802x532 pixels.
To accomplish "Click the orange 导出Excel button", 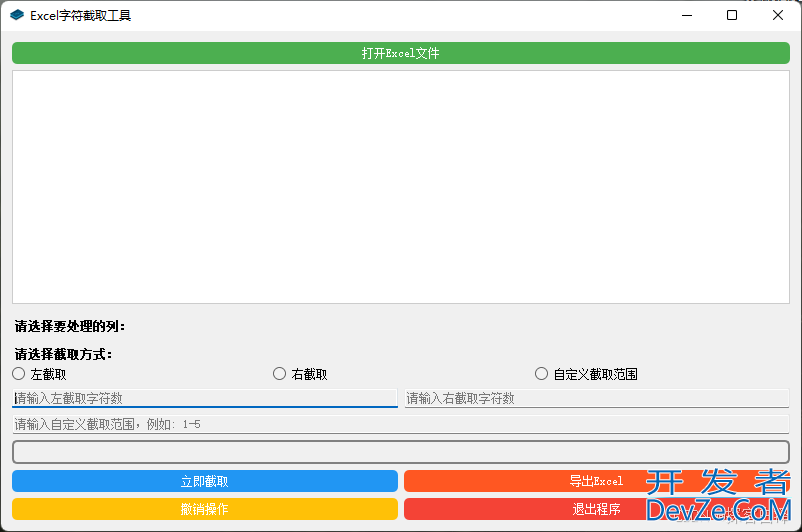I will (596, 481).
